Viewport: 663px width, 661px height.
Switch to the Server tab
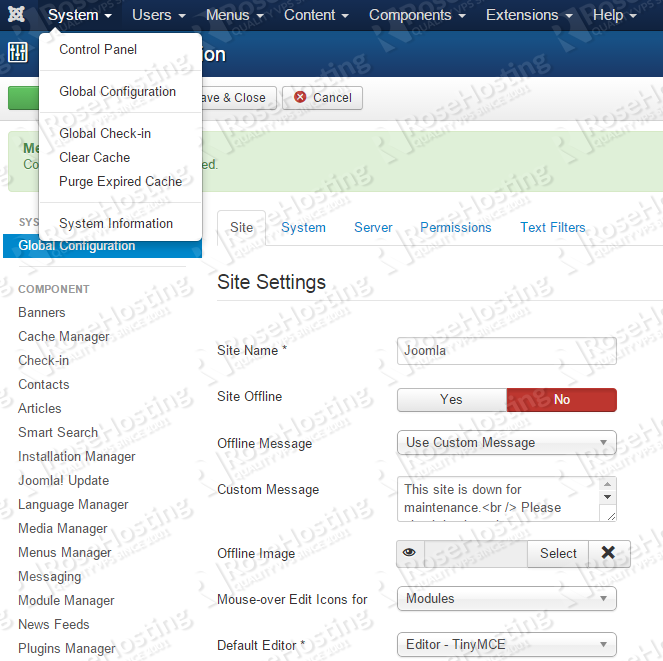(373, 228)
